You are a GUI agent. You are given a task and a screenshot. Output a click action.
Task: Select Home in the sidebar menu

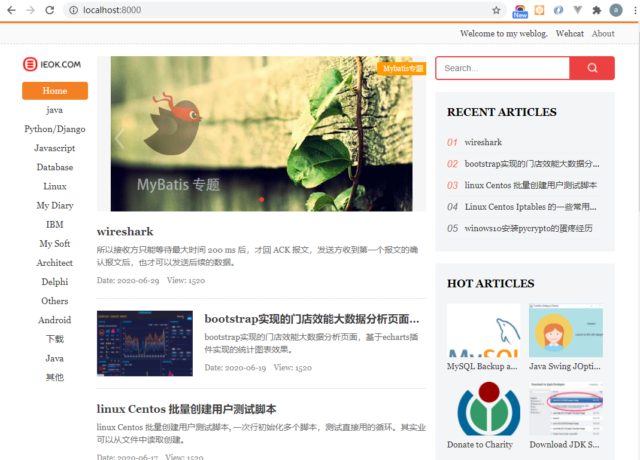tap(55, 91)
